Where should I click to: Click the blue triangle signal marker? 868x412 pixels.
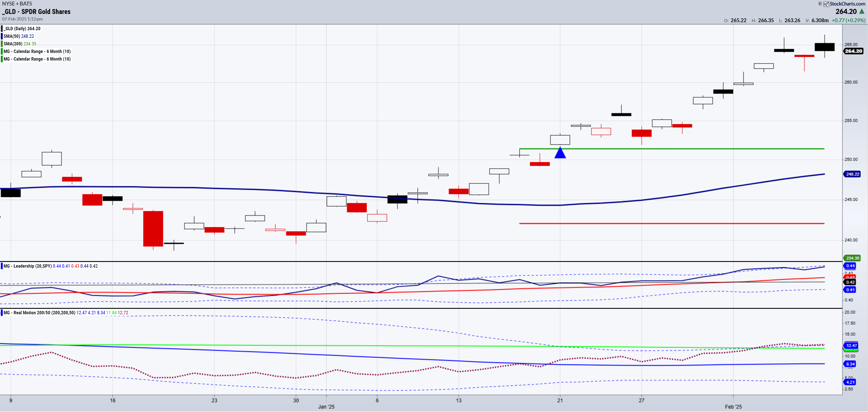pos(560,153)
